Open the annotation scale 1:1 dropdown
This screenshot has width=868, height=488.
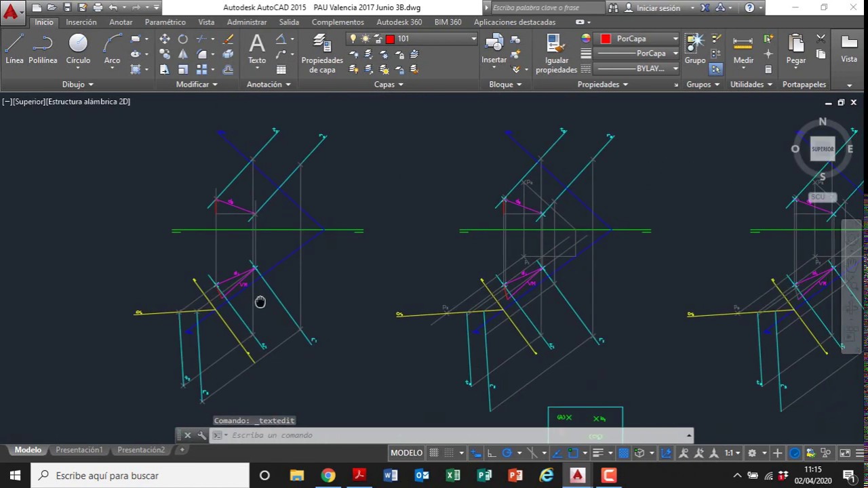click(x=732, y=453)
